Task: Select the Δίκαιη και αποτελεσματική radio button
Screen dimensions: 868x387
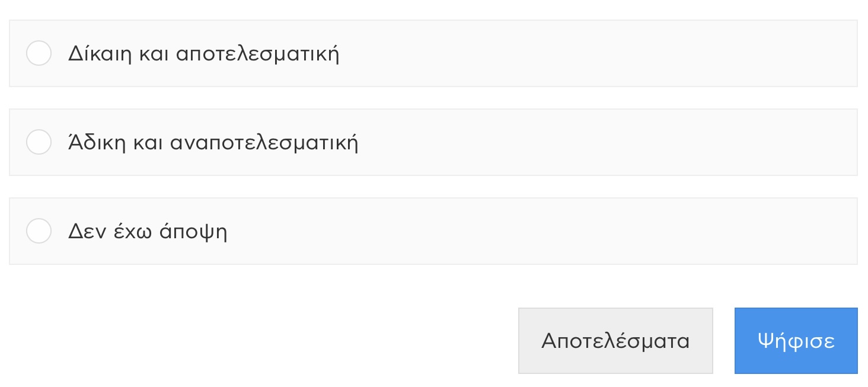Action: [39, 53]
